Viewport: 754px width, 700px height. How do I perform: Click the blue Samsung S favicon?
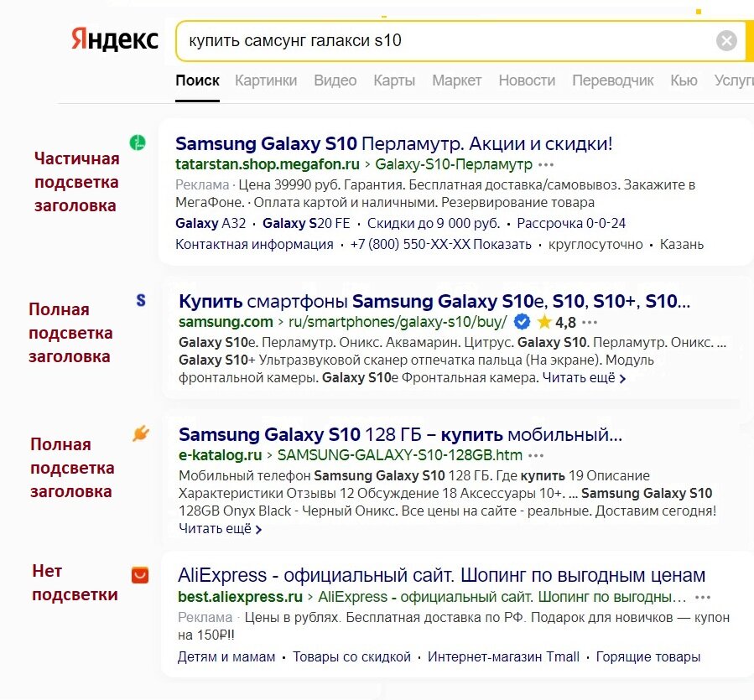coord(140,300)
